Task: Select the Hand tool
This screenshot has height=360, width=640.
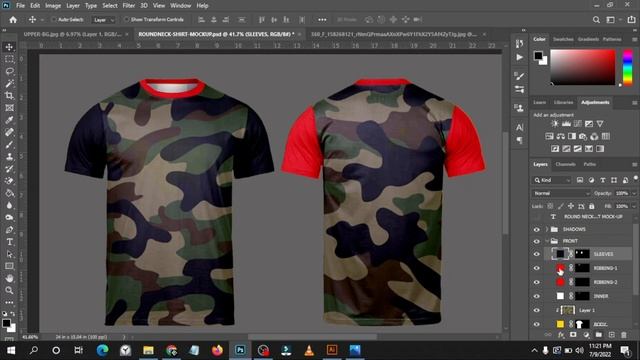Action: click(x=9, y=278)
